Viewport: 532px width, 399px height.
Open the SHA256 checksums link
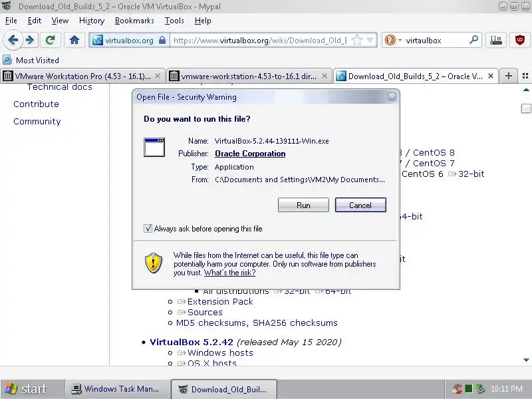coord(295,323)
